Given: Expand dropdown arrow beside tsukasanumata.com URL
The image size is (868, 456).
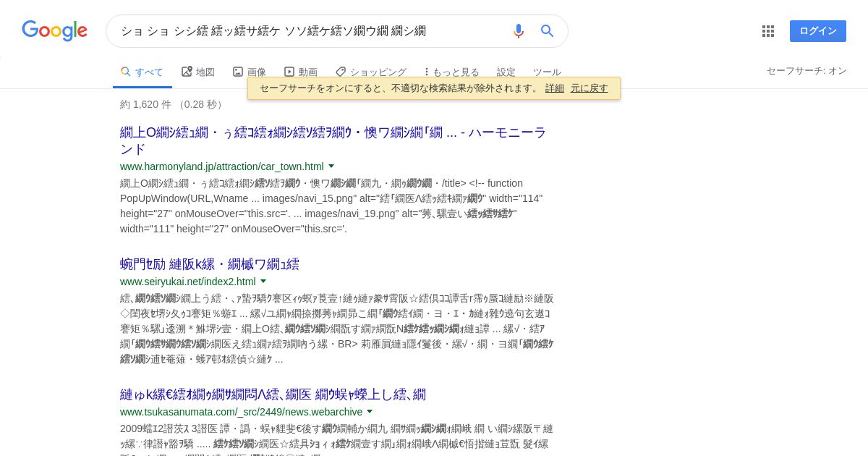Looking at the screenshot, I should (370, 412).
